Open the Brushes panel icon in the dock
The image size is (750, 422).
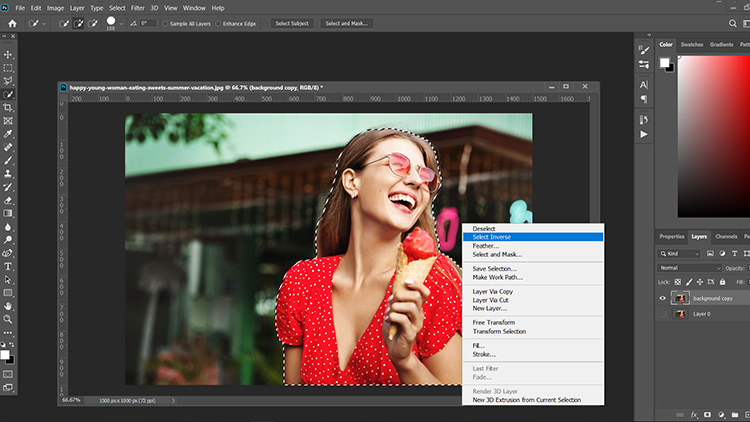coord(644,50)
